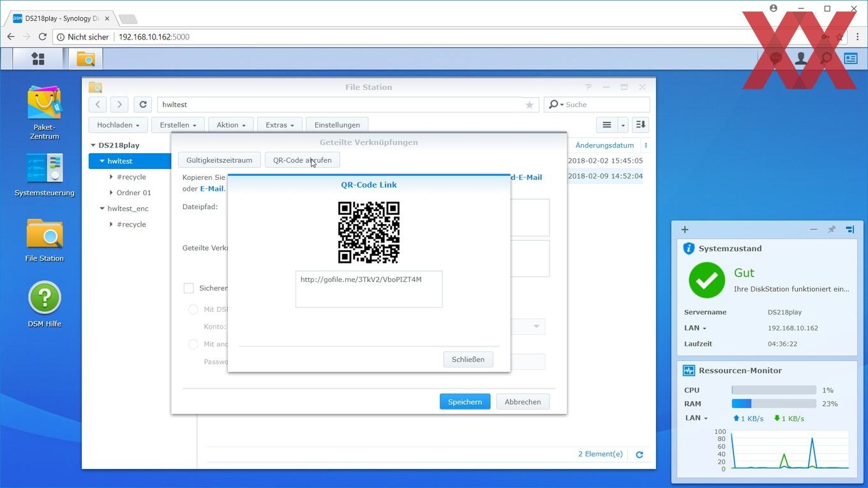This screenshot has height=488, width=868.
Task: Go back in File Station navigation
Action: 98,105
